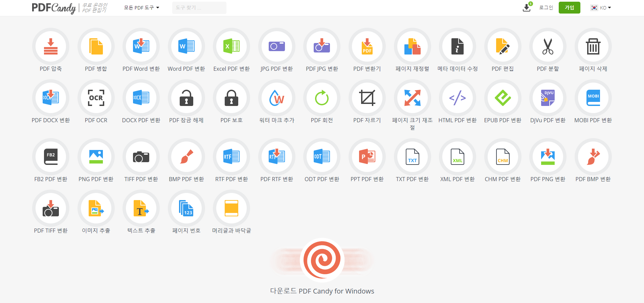Click the 로그인 login link

coord(546,7)
